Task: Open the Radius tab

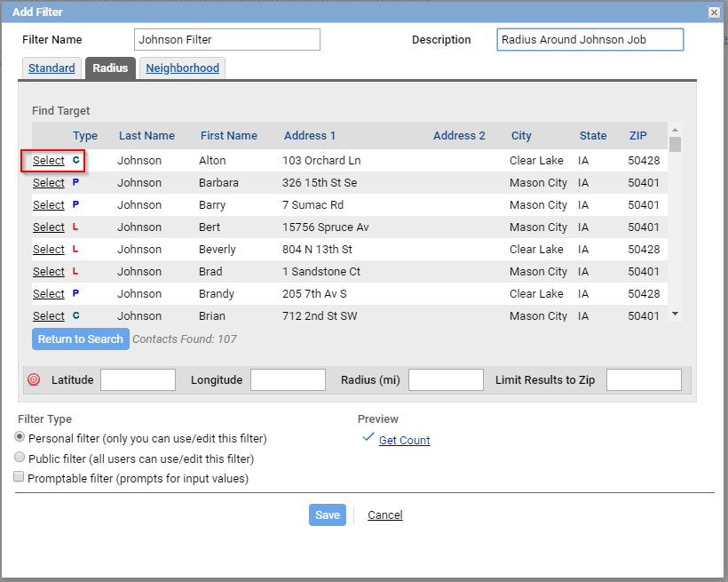Action: pos(110,68)
